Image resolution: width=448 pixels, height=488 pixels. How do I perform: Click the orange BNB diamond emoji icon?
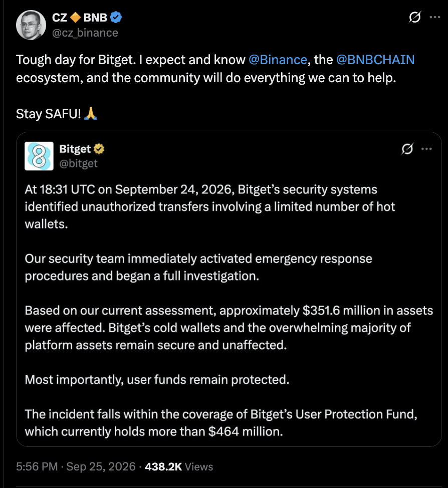click(x=75, y=18)
